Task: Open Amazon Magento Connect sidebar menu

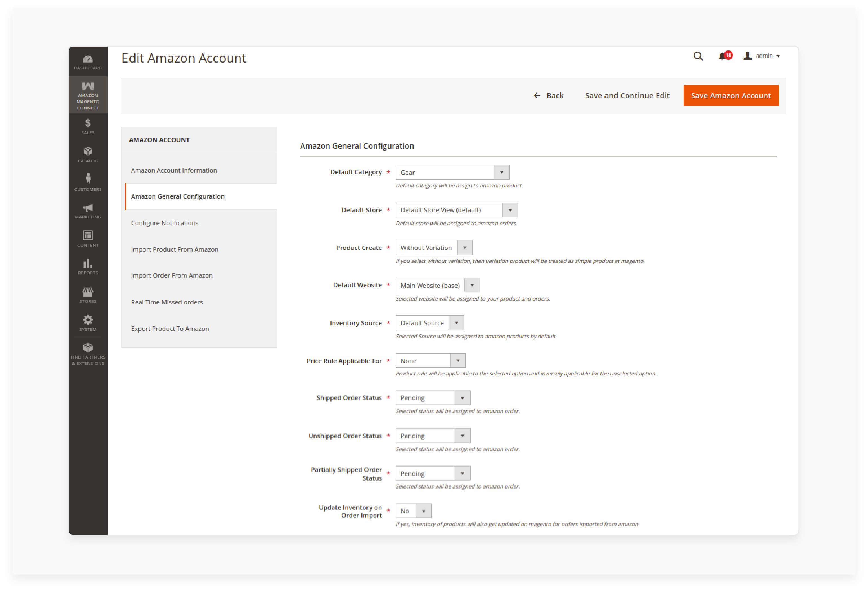Action: coord(88,96)
